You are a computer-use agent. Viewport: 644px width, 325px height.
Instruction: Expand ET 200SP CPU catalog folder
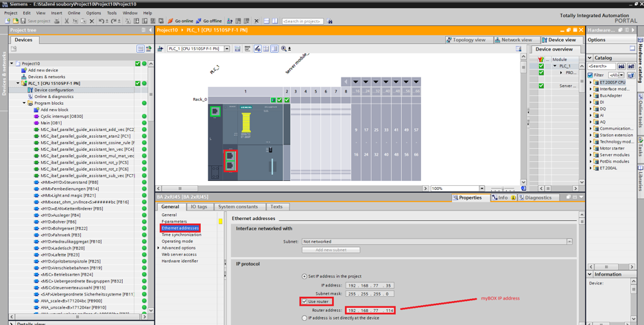pos(591,82)
